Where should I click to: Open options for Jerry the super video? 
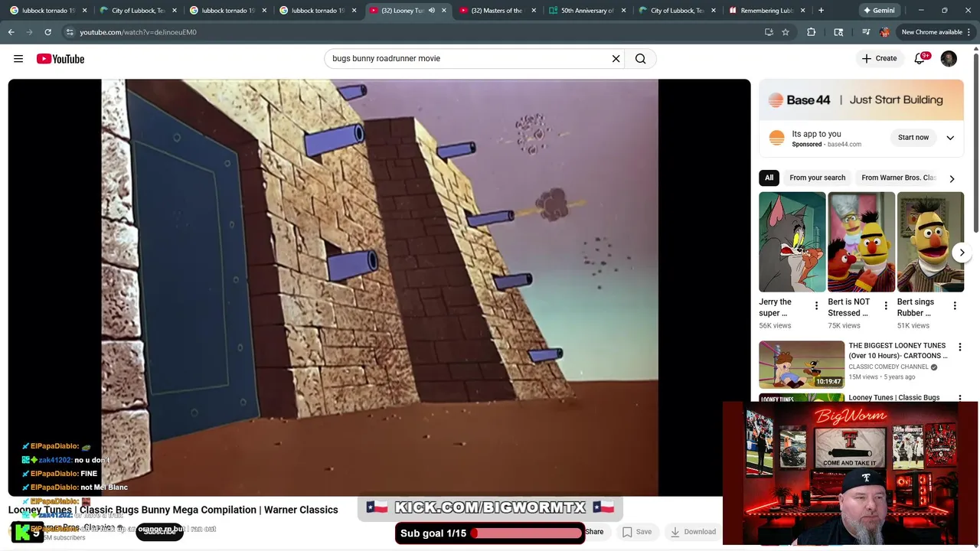point(816,306)
